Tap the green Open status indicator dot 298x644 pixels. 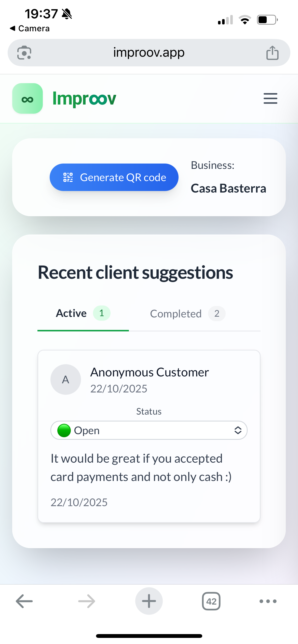pyautogui.click(x=64, y=430)
